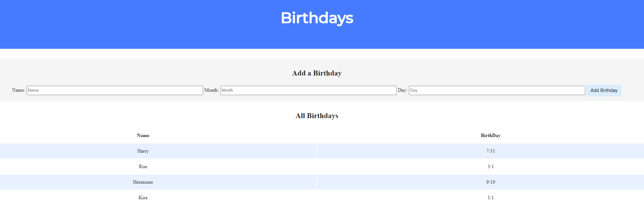Click the Month label text
The image size is (644, 211).
[211, 90]
